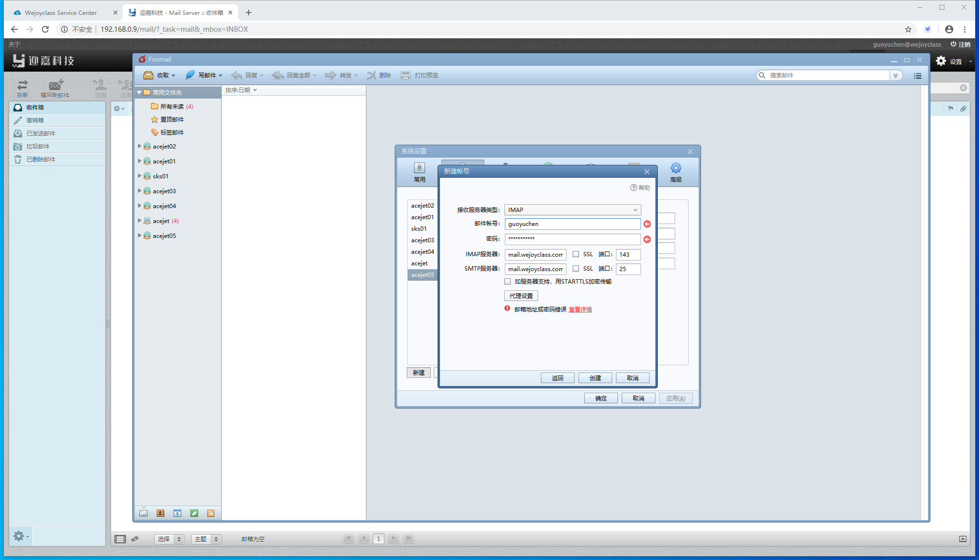Enable SSL for the SMTP server

pos(576,269)
